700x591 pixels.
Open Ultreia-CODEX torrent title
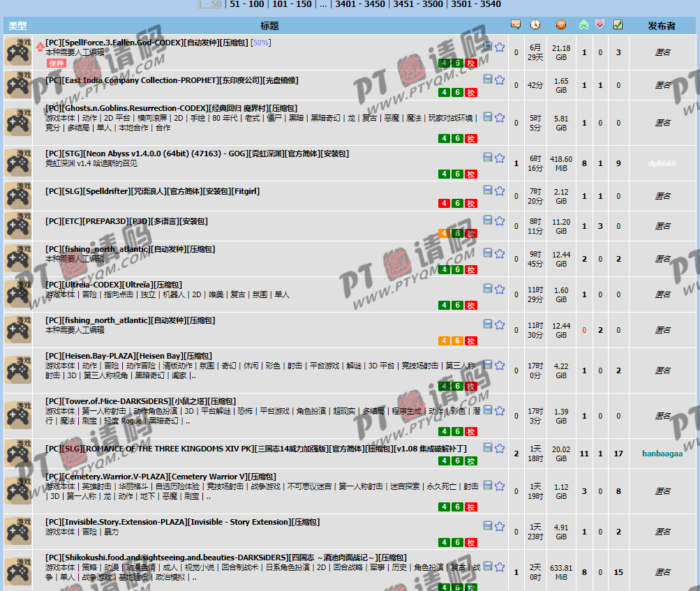tap(113, 285)
